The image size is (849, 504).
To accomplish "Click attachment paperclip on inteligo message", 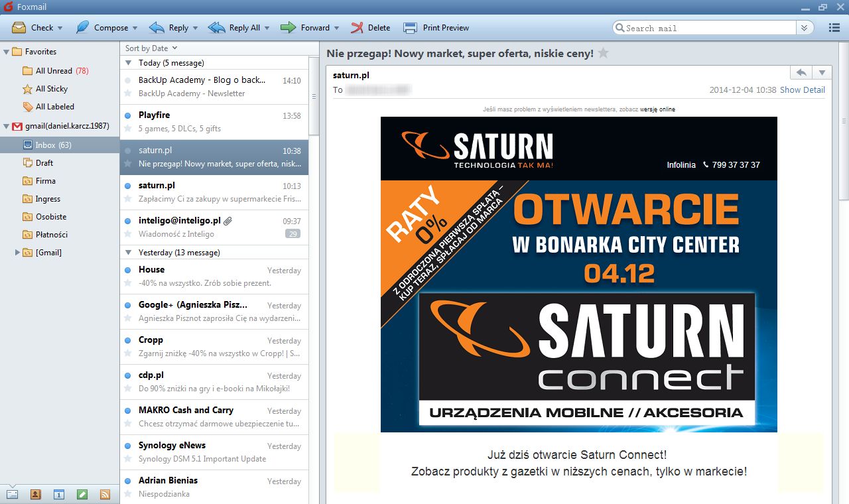I will pos(228,221).
